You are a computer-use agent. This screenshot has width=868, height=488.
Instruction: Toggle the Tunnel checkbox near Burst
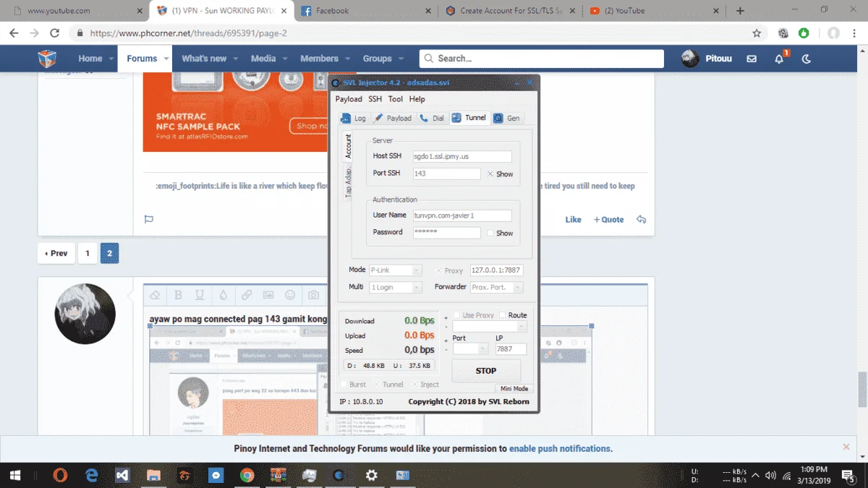[x=375, y=385]
